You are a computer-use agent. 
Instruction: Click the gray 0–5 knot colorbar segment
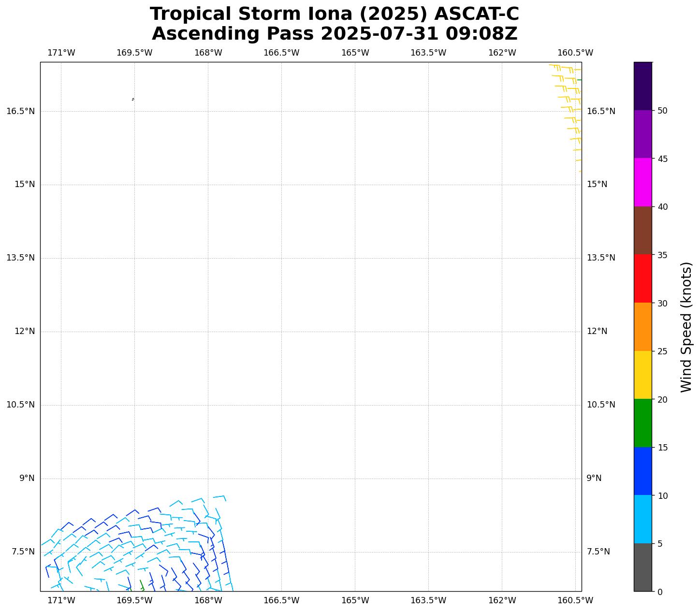(642, 567)
